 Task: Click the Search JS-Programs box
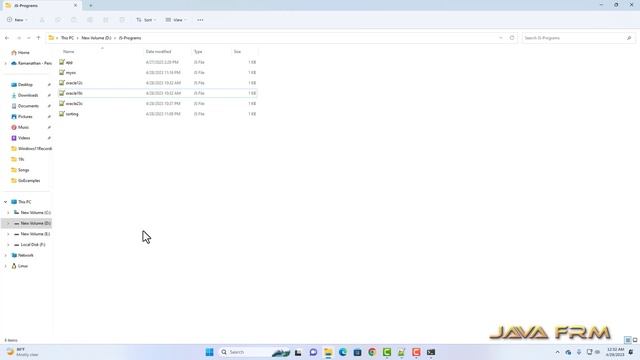coord(578,38)
